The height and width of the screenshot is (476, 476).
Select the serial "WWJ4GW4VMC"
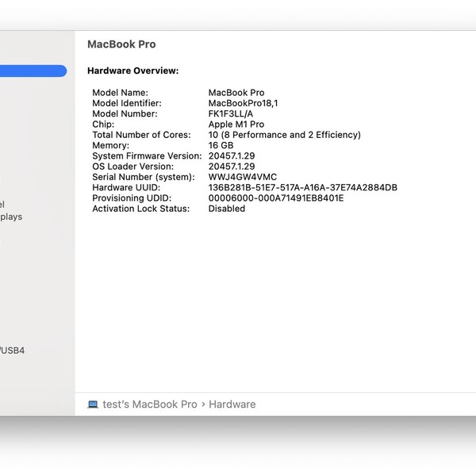[x=243, y=177]
